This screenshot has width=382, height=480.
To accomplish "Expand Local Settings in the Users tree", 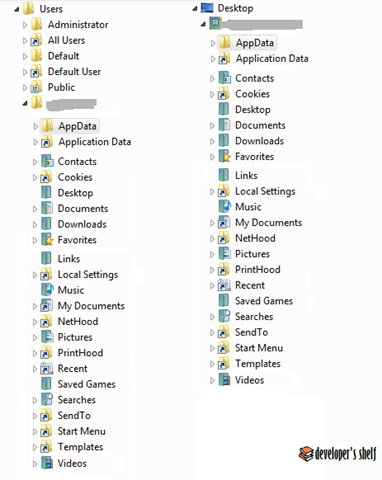I will (x=35, y=275).
